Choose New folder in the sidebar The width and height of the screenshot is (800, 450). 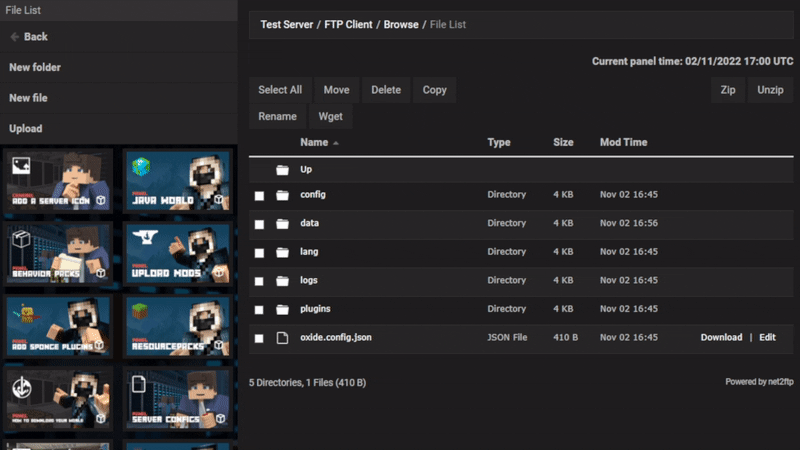pyautogui.click(x=35, y=68)
